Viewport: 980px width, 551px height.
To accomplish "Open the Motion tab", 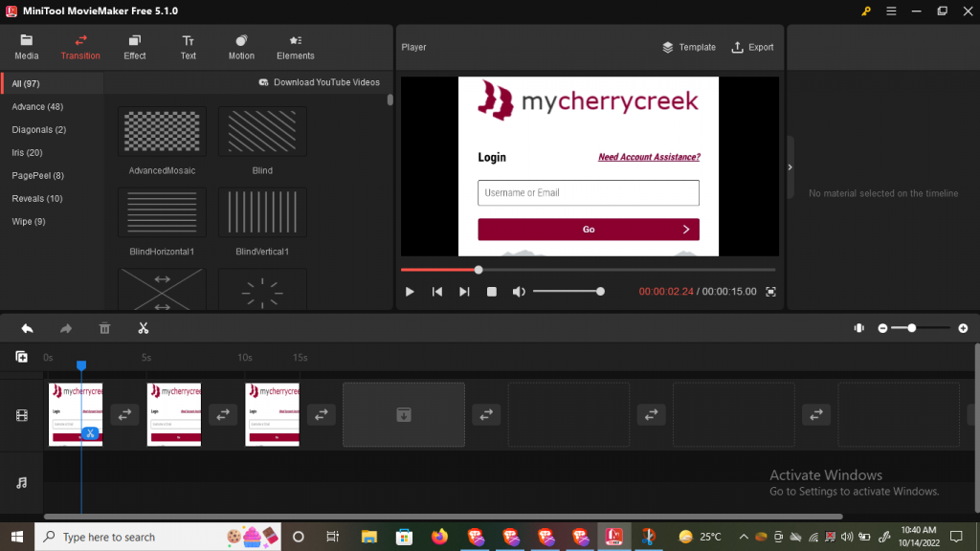I will click(241, 48).
